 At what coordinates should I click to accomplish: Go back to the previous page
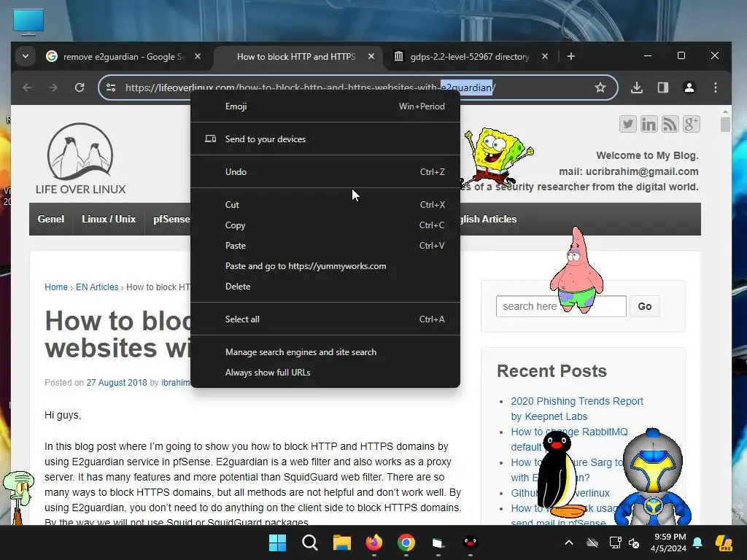click(x=27, y=87)
